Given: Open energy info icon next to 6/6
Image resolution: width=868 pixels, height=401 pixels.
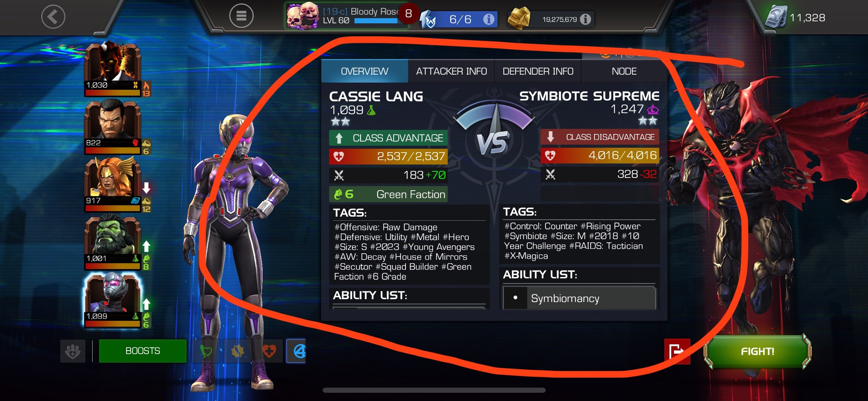Looking at the screenshot, I should click(x=489, y=19).
